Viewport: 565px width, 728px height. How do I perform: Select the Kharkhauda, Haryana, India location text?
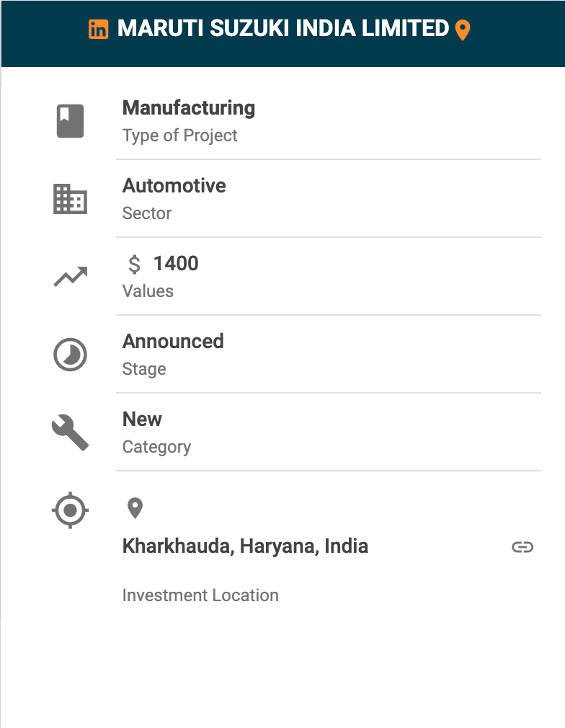coord(245,546)
